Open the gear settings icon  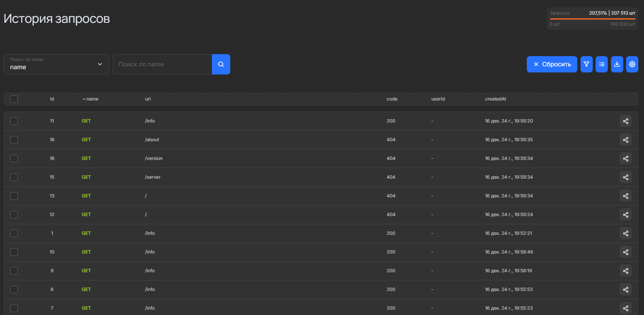(x=632, y=64)
